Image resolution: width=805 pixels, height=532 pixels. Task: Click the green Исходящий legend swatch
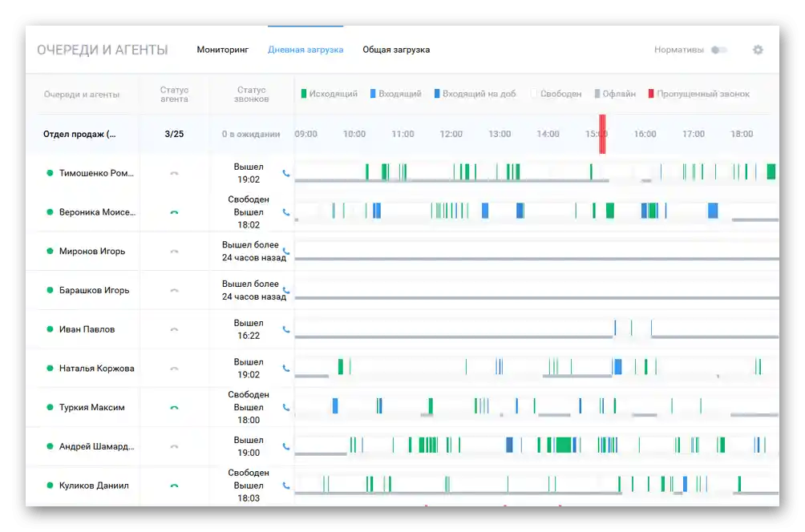(303, 94)
